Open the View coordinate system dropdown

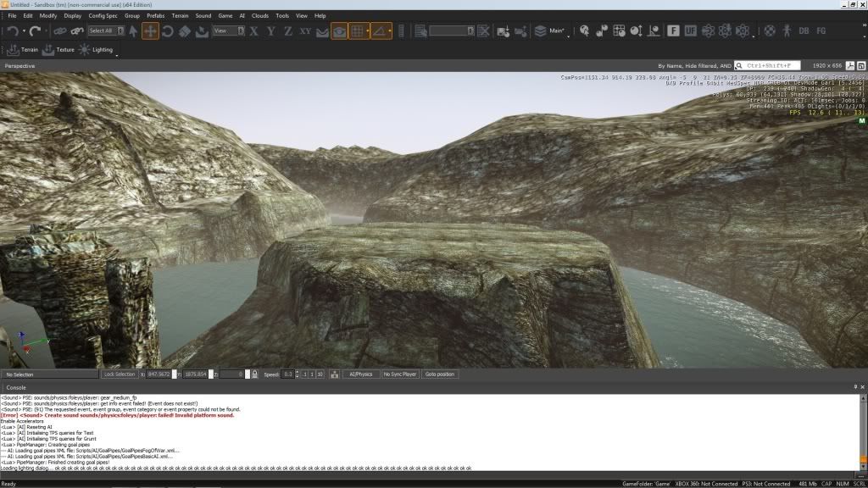pos(228,31)
